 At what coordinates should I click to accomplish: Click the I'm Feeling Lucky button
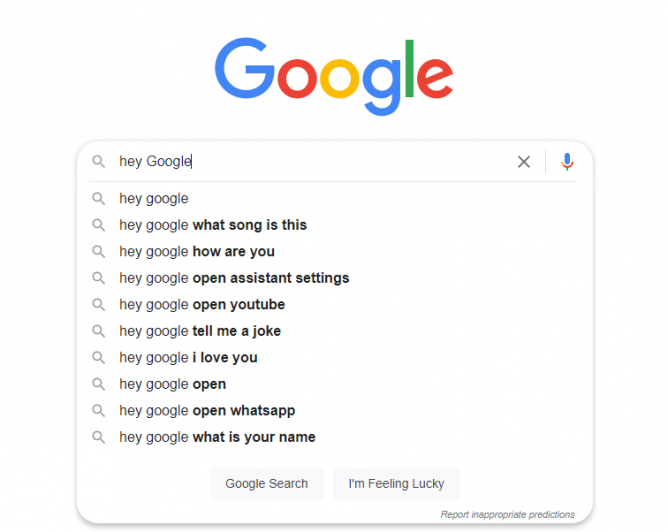click(396, 483)
